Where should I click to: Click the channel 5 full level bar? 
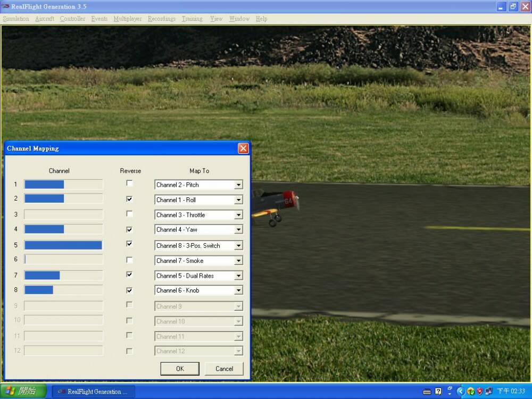coord(63,245)
